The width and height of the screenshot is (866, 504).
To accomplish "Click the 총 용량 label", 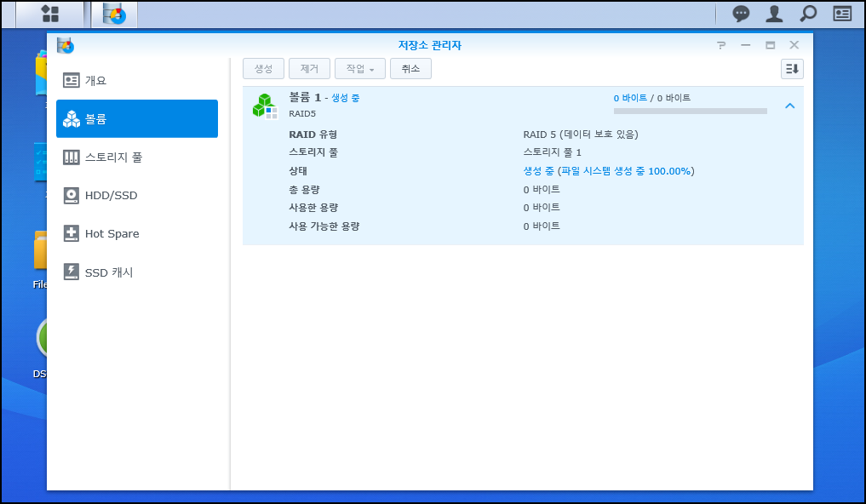I will tap(304, 189).
